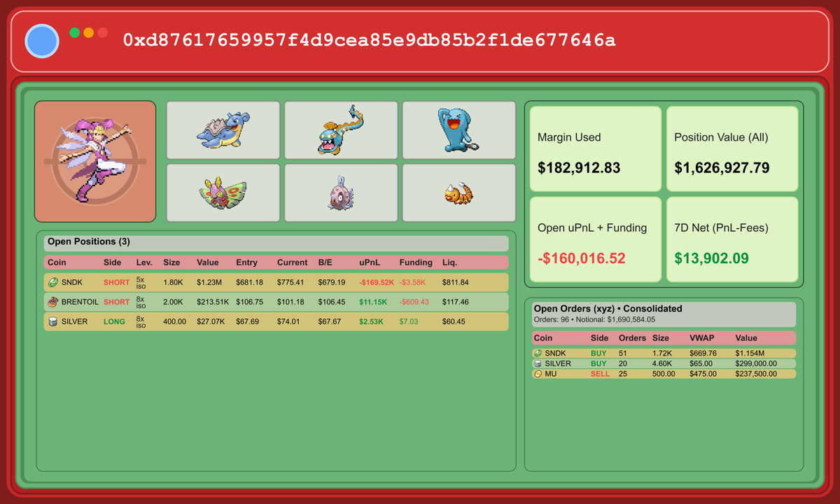Sort positions by uPnL column header

coord(370,262)
